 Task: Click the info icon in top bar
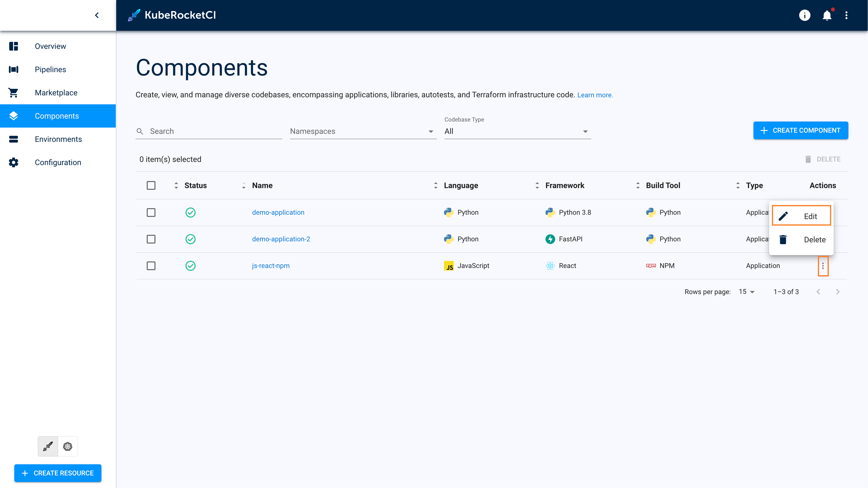pos(804,15)
